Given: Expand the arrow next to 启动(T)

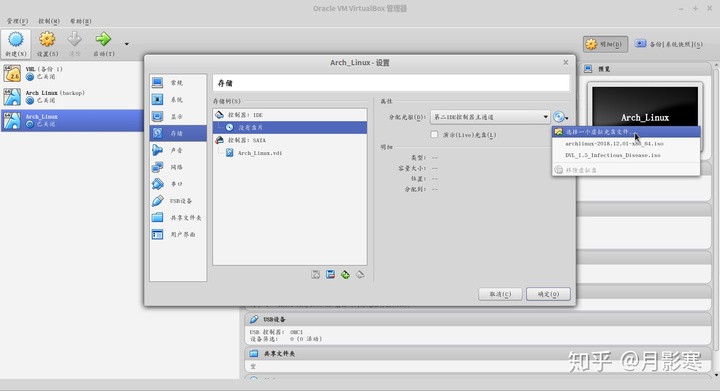Looking at the screenshot, I should tap(126, 44).
